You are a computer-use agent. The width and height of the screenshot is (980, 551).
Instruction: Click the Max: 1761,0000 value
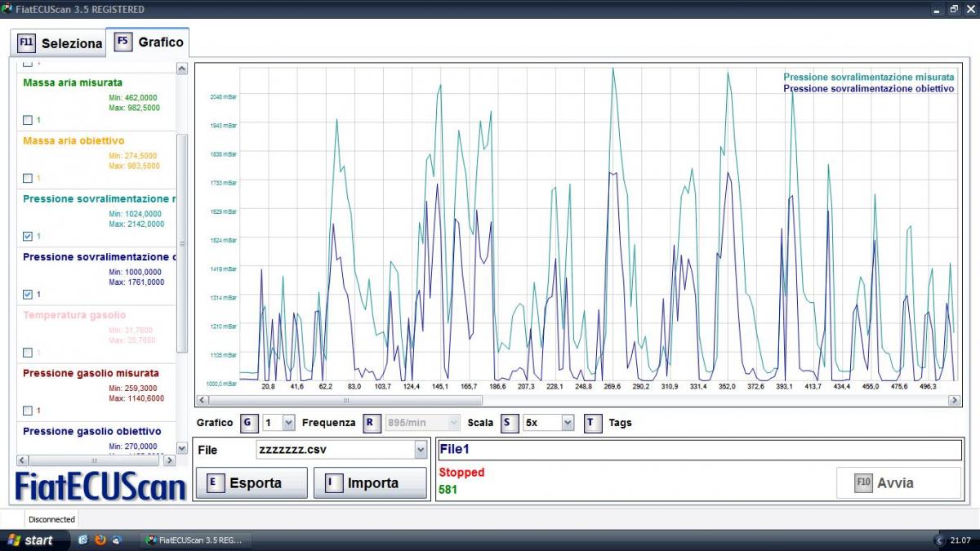(136, 282)
